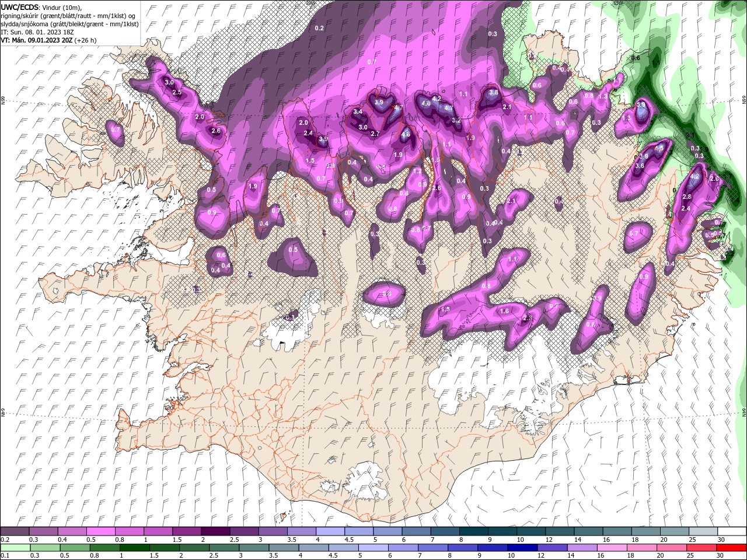Click the 4.0 snowfall value on the map

(x=426, y=104)
